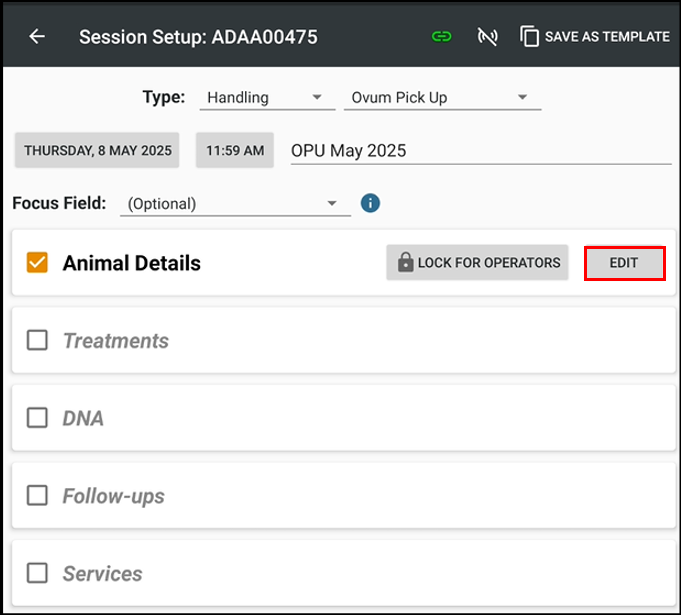Image resolution: width=681 pixels, height=615 pixels.
Task: Open the Handling type dropdown
Action: tap(267, 98)
